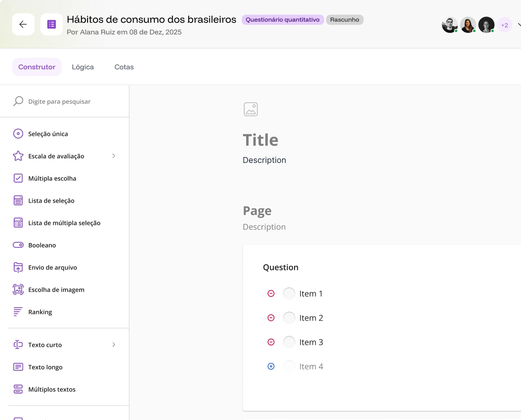Switch to the Cotas tab
Image resolution: width=521 pixels, height=420 pixels.
pyautogui.click(x=124, y=67)
